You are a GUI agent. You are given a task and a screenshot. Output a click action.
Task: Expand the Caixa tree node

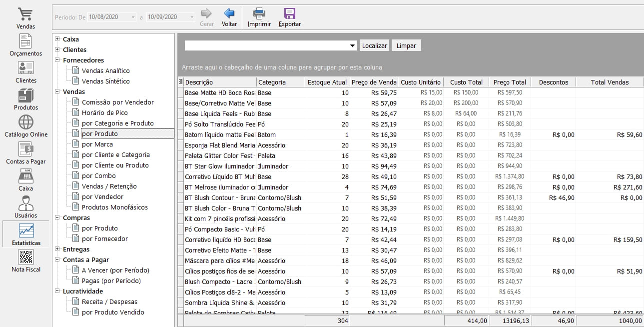click(x=57, y=39)
